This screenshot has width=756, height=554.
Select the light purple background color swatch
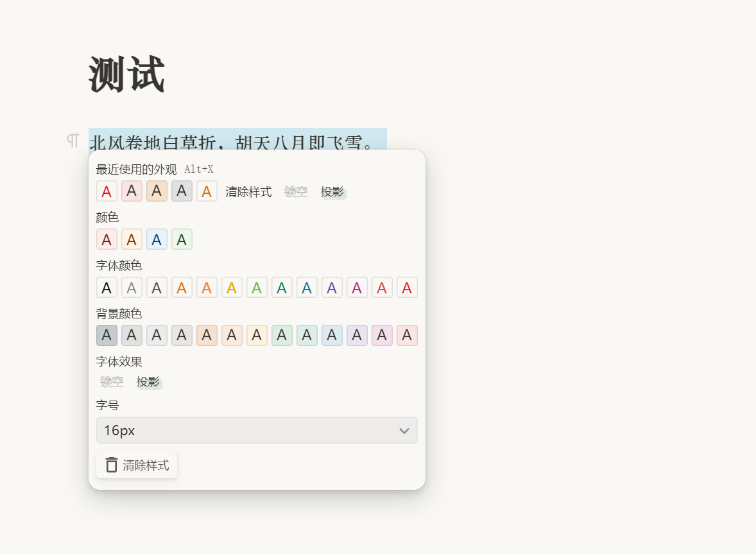click(x=357, y=335)
